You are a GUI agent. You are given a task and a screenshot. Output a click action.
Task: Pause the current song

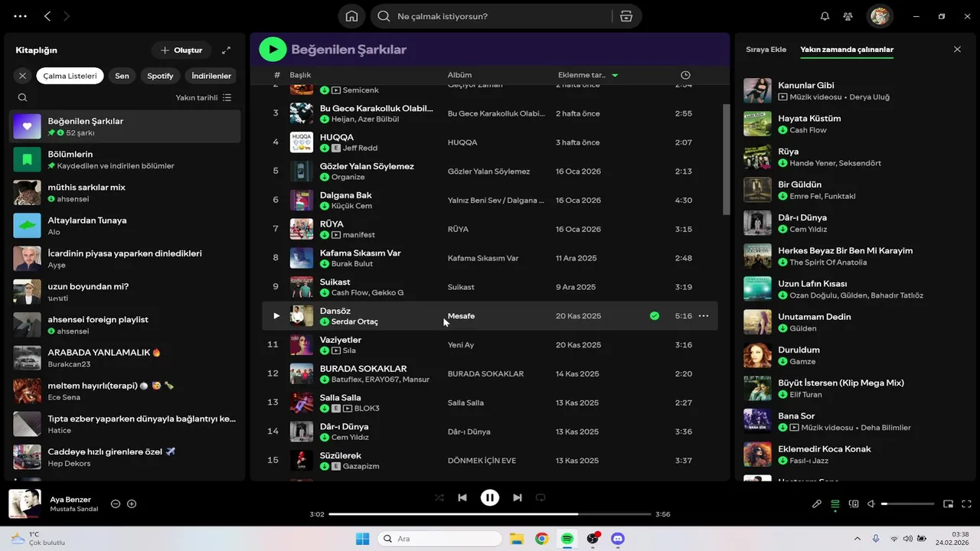point(490,497)
